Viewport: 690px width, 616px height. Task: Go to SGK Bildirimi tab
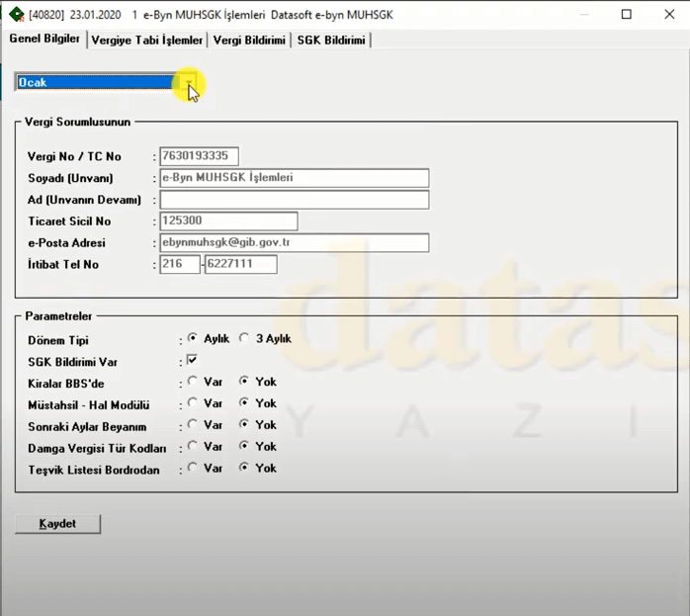331,40
